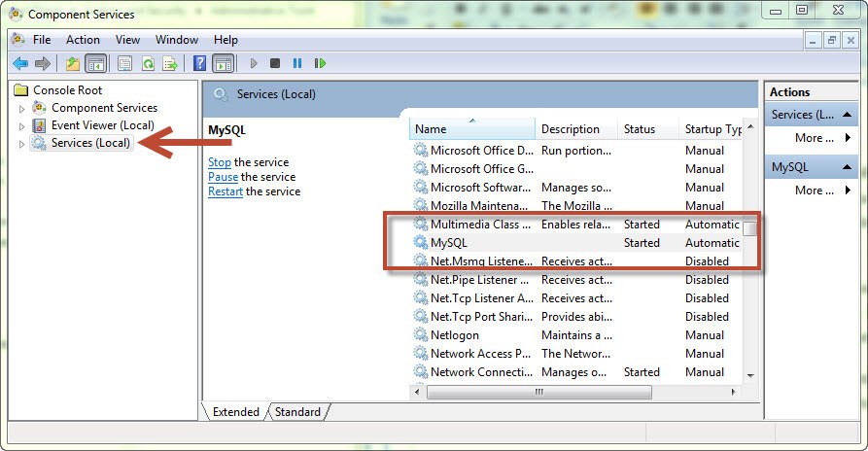Click the Services (Local) gear tree icon
The height and width of the screenshot is (451, 868).
coord(39,143)
